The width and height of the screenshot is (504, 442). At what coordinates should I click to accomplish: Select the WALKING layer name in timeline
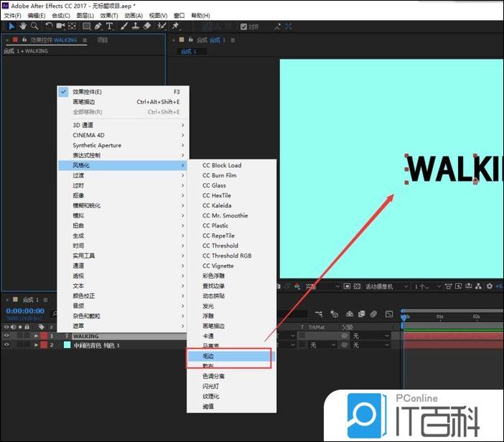[85, 336]
